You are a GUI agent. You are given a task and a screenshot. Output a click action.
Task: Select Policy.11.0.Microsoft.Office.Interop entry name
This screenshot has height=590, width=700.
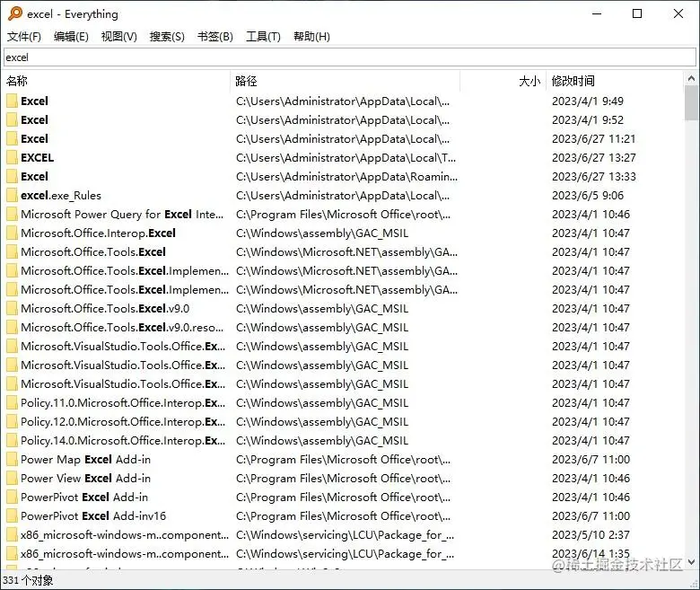coord(123,403)
